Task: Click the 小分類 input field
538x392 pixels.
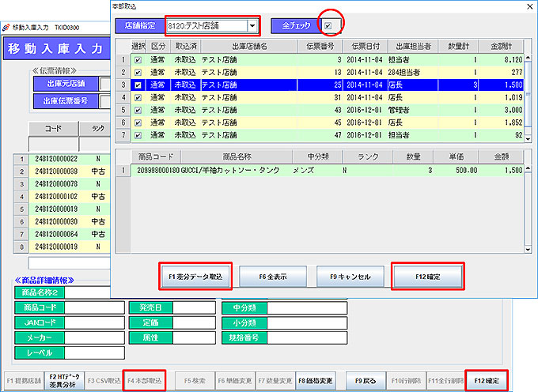Action: point(307,322)
